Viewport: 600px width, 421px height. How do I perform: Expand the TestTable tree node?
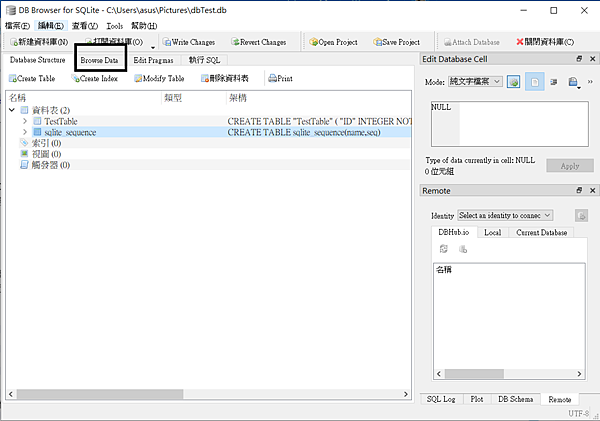[25, 121]
